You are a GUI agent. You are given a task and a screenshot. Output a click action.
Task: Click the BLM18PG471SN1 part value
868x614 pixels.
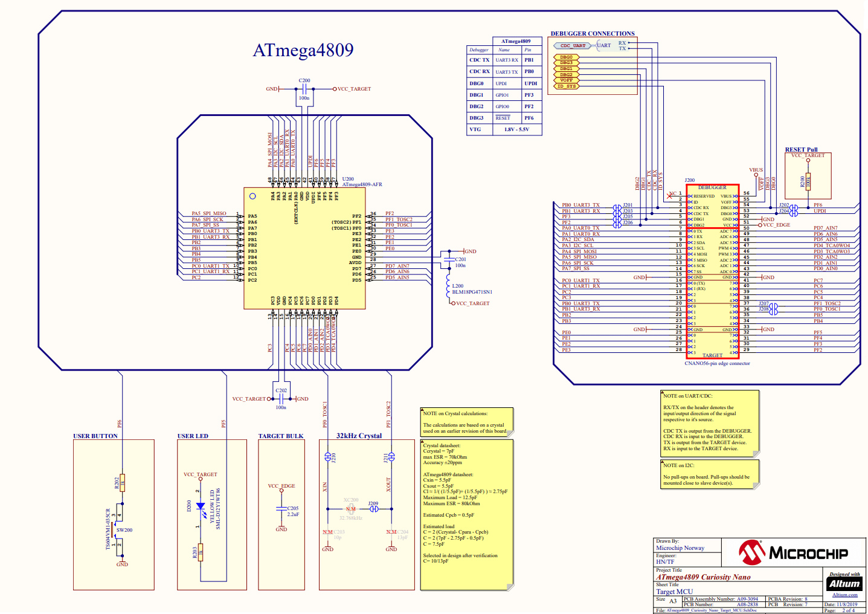(472, 292)
